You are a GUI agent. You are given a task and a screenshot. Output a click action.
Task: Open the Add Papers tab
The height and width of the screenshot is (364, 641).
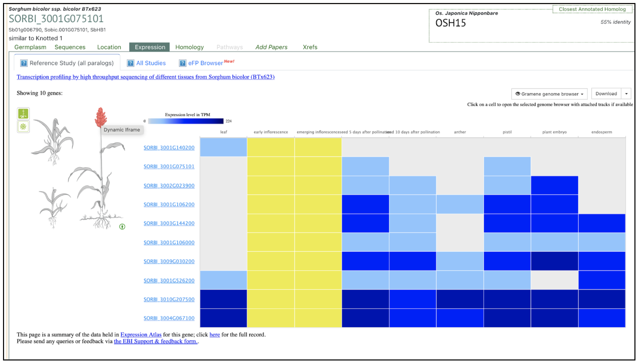[271, 47]
